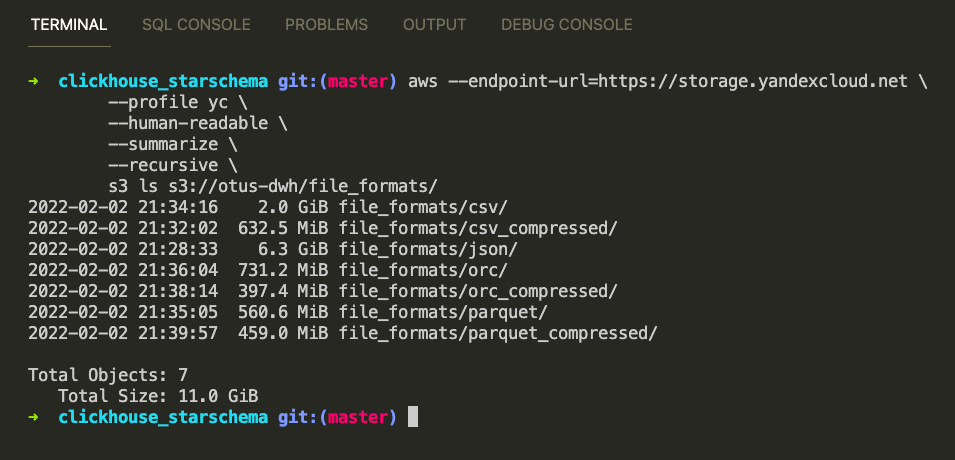The height and width of the screenshot is (460, 955).
Task: Open the DEBUG CONSOLE tab
Action: tap(566, 25)
